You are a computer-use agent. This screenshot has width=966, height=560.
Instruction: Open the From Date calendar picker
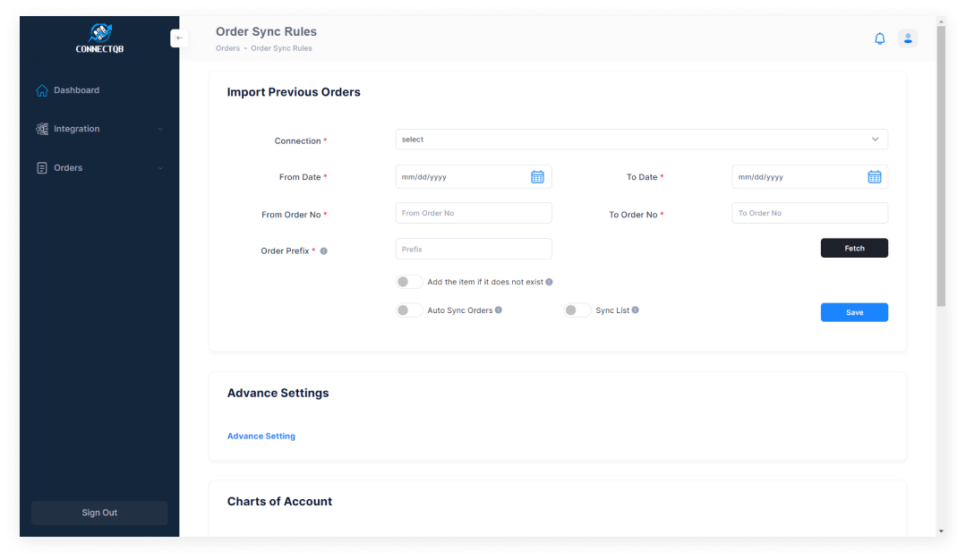[x=537, y=177]
